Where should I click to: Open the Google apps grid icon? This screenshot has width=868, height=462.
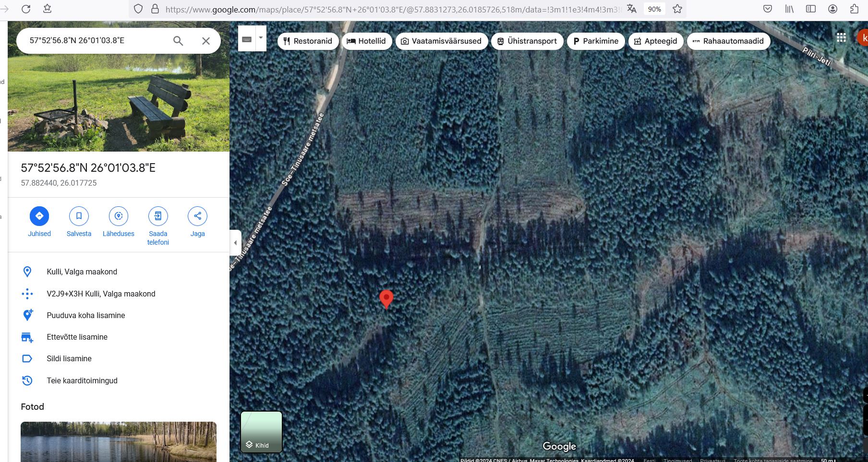(841, 37)
